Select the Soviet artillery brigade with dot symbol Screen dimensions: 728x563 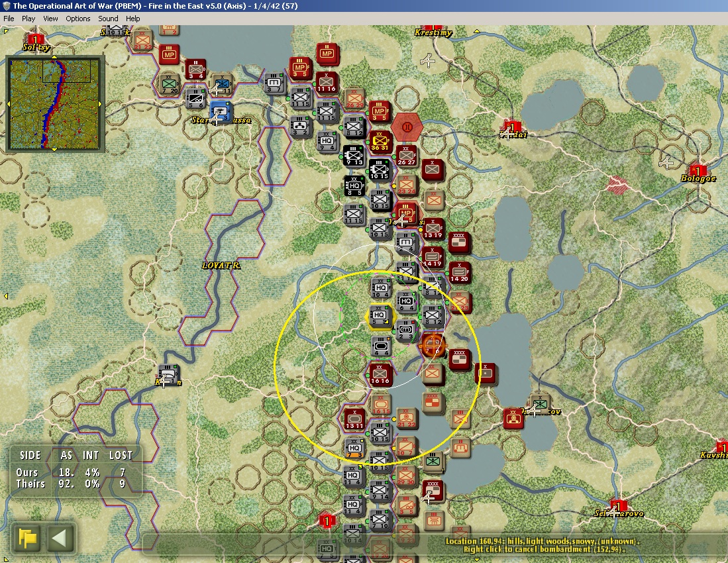(485, 374)
